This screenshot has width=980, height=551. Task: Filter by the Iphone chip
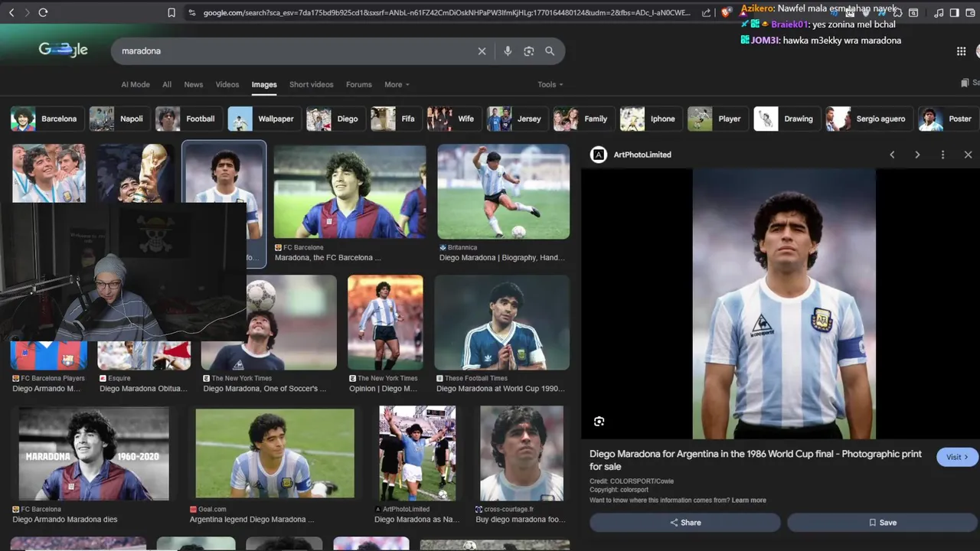(650, 119)
